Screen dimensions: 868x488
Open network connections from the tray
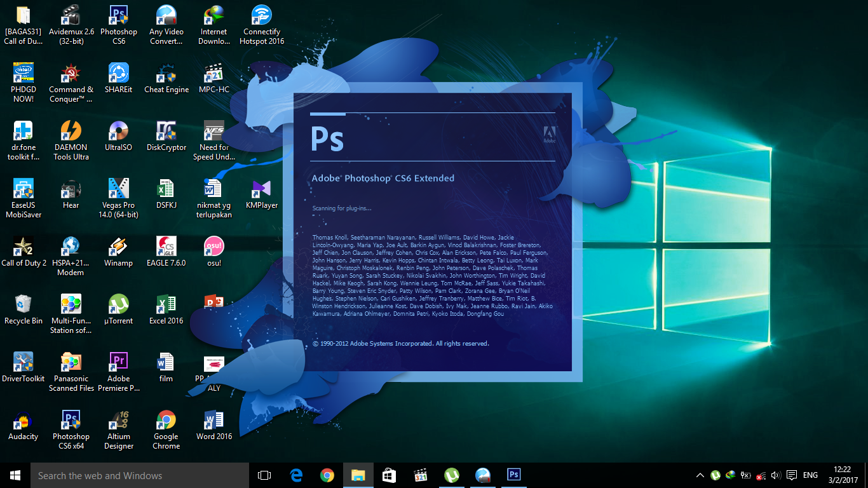click(761, 475)
